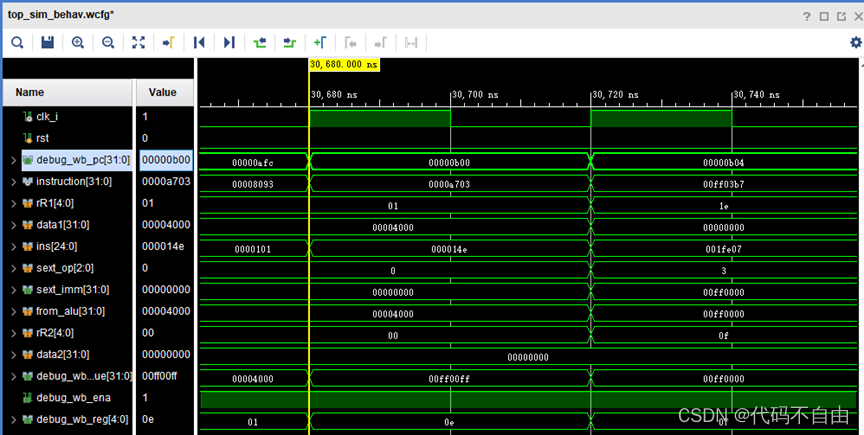This screenshot has height=435, width=864.
Task: Expand rR1[4:0] signal bus
Action: tap(13, 203)
